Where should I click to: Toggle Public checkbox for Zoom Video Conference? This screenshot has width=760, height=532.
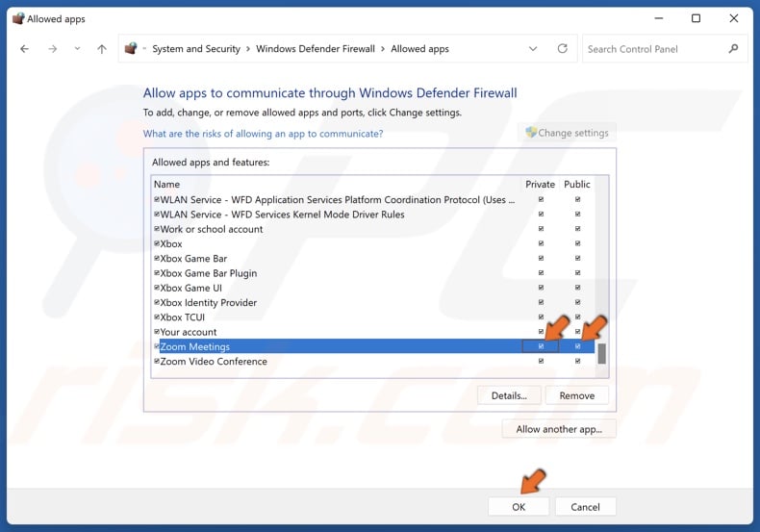click(x=578, y=361)
